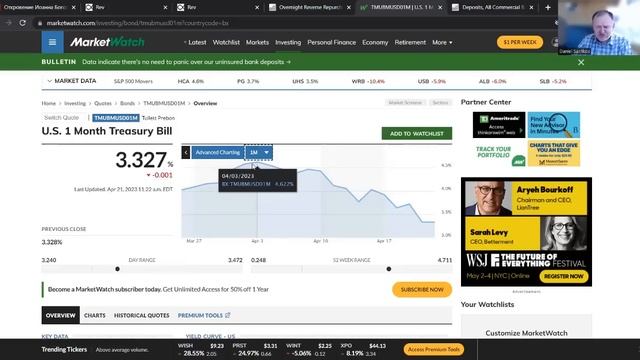This screenshot has width=640, height=360.
Task: Close the bulletin banner
Action: pos(581,62)
